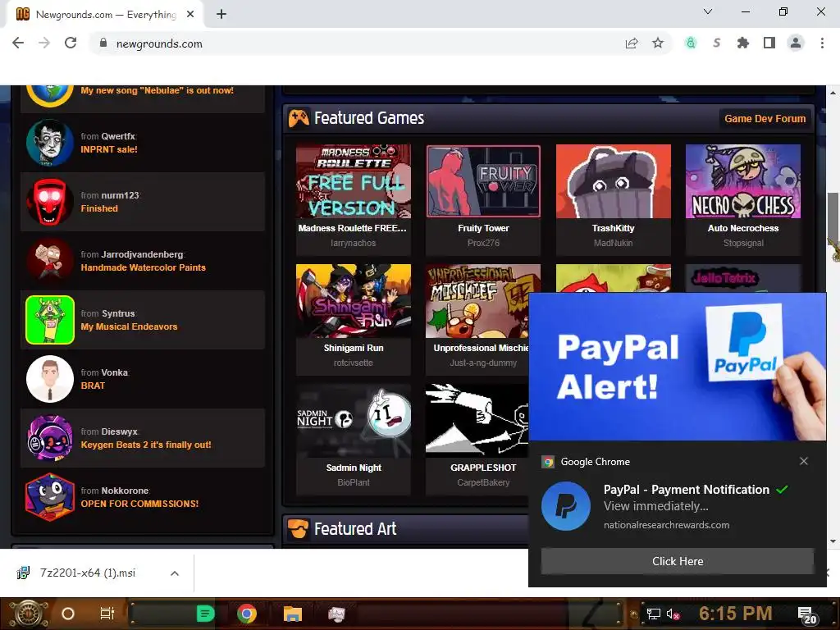This screenshot has height=630, width=840.
Task: Open the GRAPPLESHOT game thumbnail
Action: 477,421
